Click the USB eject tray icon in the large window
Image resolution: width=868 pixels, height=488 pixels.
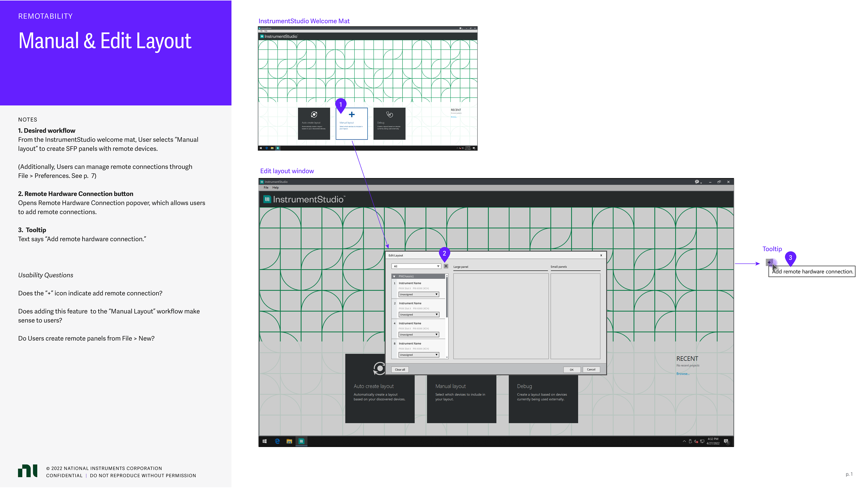pos(690,441)
